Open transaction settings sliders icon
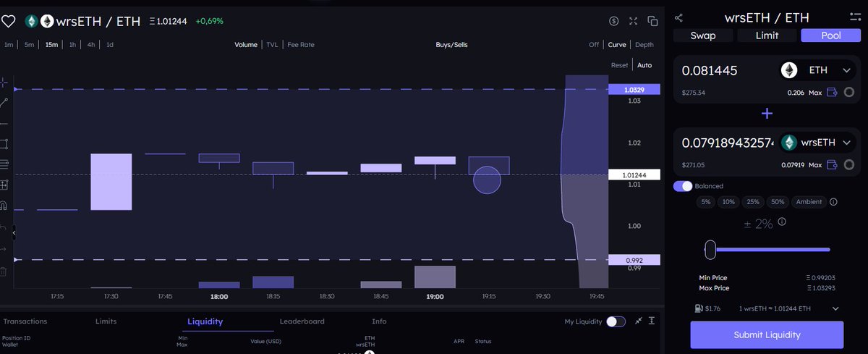868x354 pixels. tap(855, 17)
